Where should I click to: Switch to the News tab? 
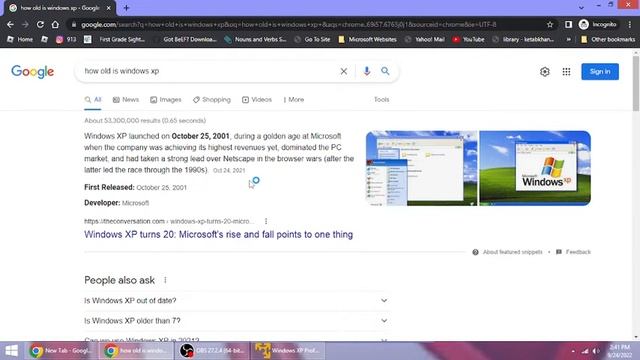pyautogui.click(x=126, y=100)
